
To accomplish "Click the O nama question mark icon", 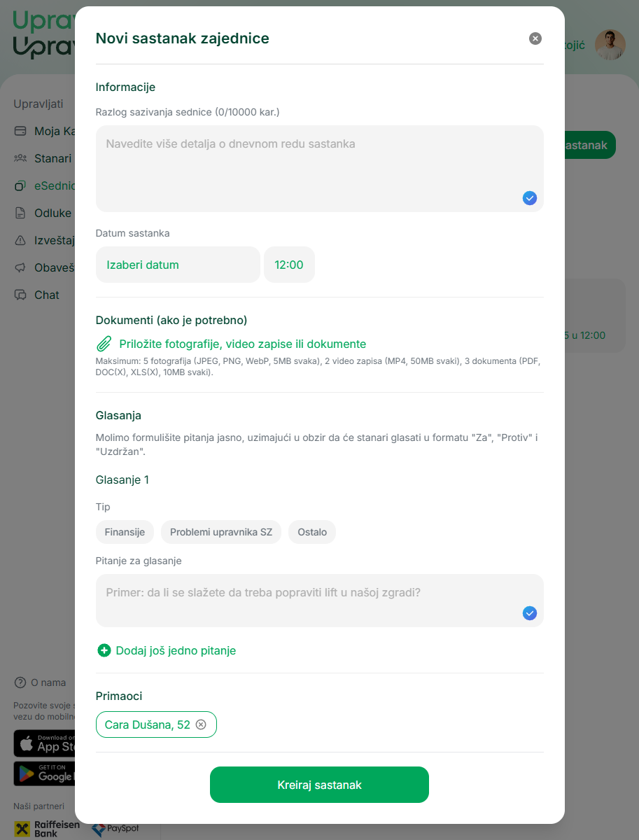I will coord(20,682).
